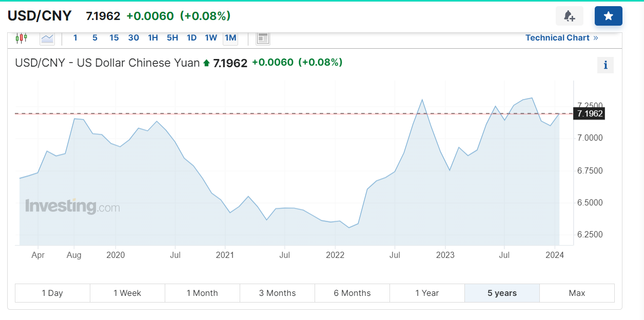Switch to the 3 Months range
644x320 pixels.
pos(277,293)
